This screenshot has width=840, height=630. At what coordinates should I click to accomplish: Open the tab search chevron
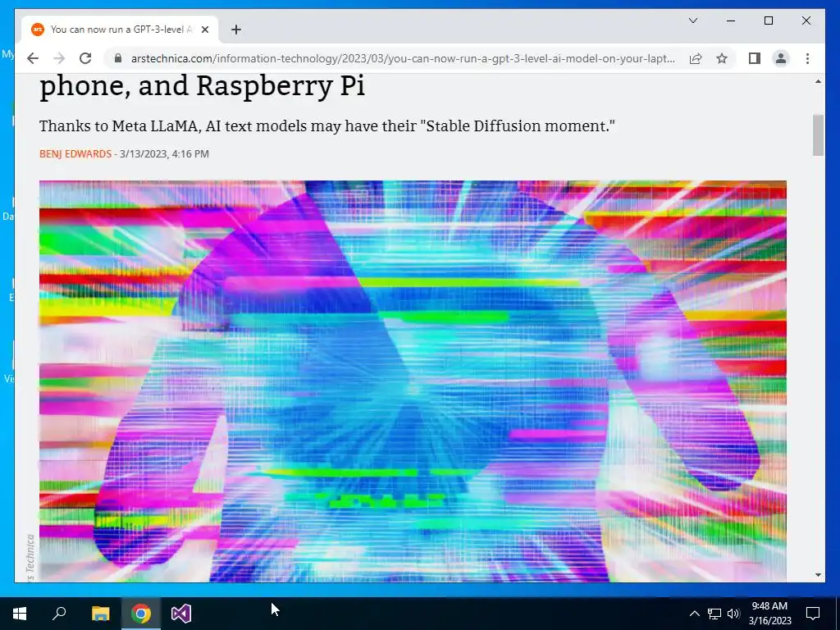pos(692,21)
